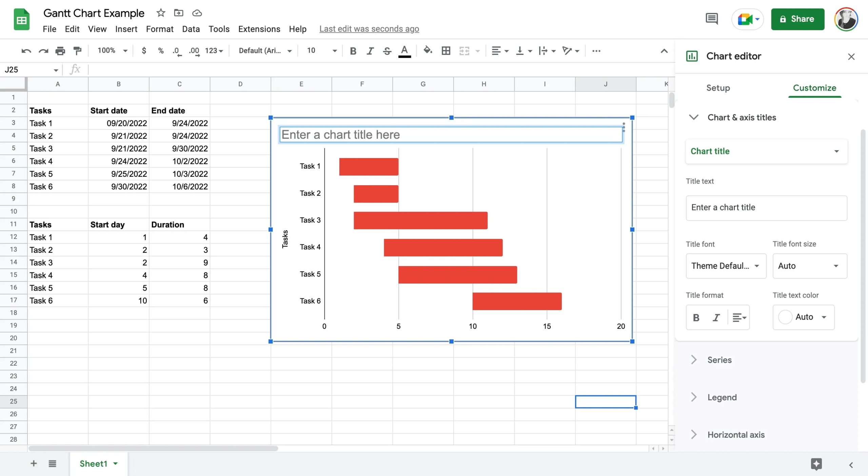
Task: Open the borders menu
Action: (x=445, y=51)
